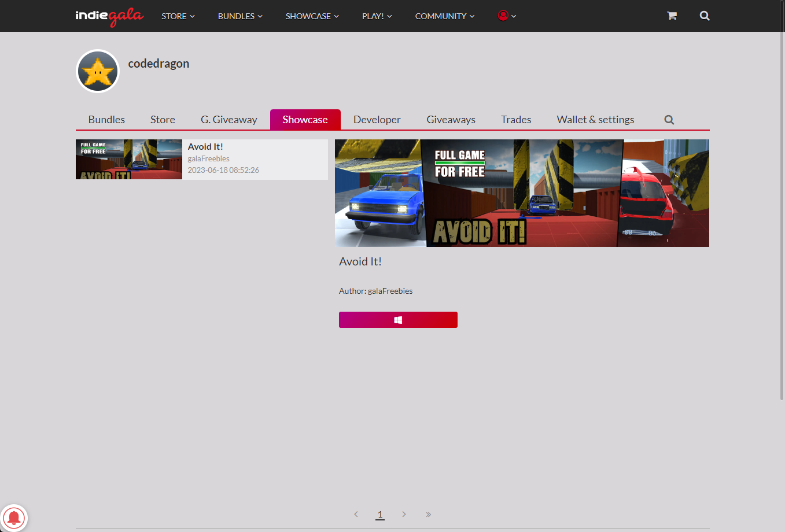Click Author: galaFreebies text
Image resolution: width=785 pixels, height=532 pixels.
coord(376,291)
